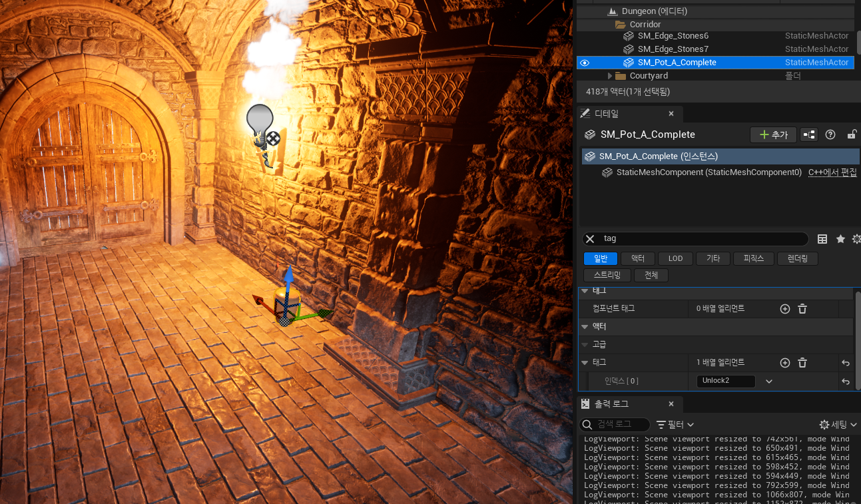Close the 출력 로그 tab
Viewport: 861px width, 504px height.
(671, 404)
